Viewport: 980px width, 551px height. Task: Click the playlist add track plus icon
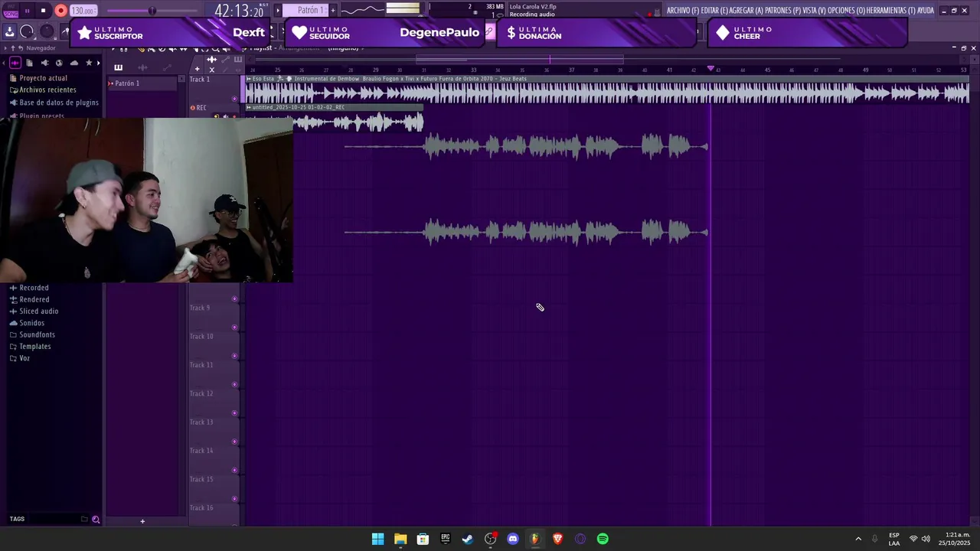coord(197,69)
